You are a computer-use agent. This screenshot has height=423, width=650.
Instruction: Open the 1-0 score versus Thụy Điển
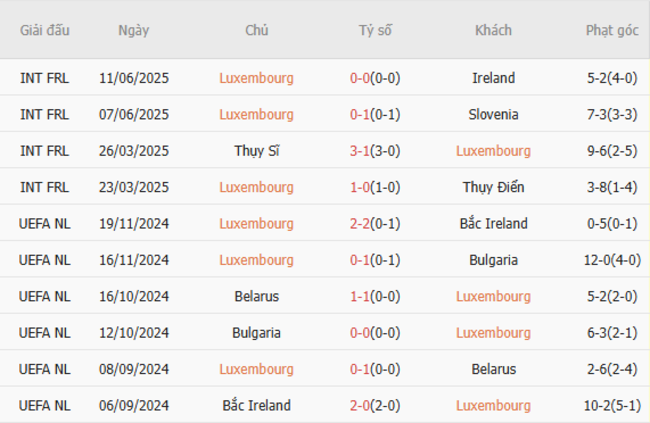pyautogui.click(x=361, y=187)
